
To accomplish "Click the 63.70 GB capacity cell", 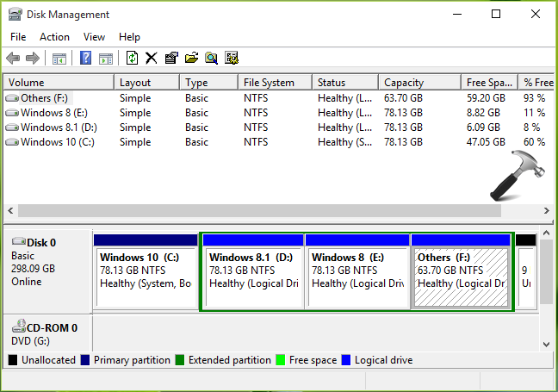I will click(x=403, y=98).
